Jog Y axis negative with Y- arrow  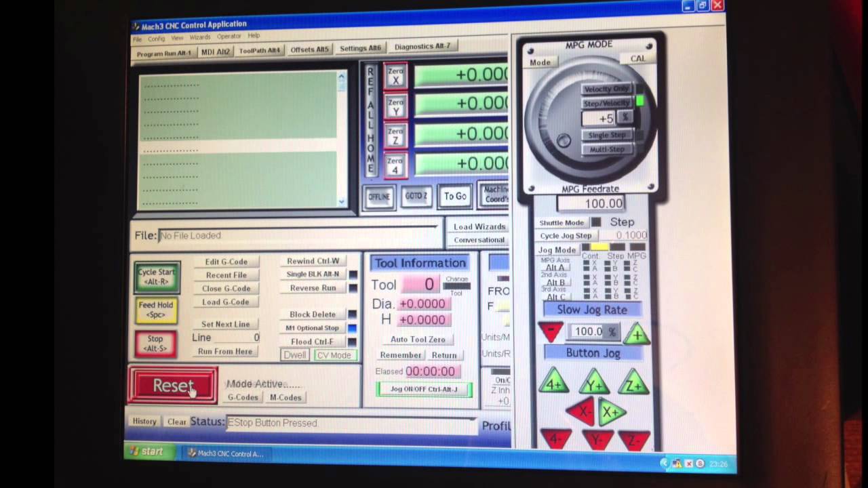click(x=596, y=439)
